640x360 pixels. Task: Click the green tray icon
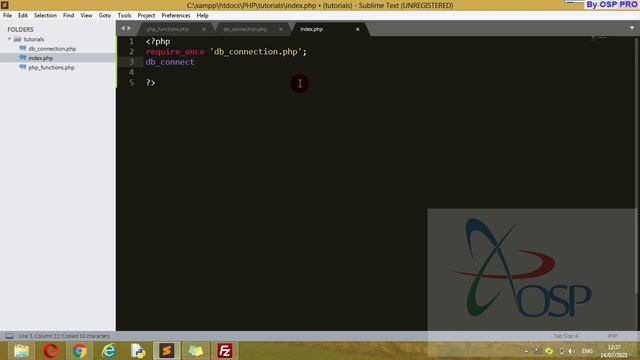click(x=549, y=351)
